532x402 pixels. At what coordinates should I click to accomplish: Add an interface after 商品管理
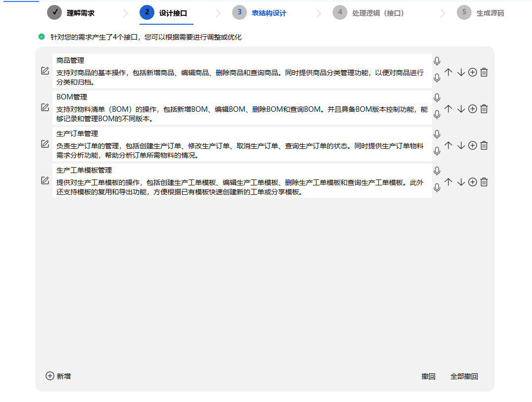tap(473, 72)
